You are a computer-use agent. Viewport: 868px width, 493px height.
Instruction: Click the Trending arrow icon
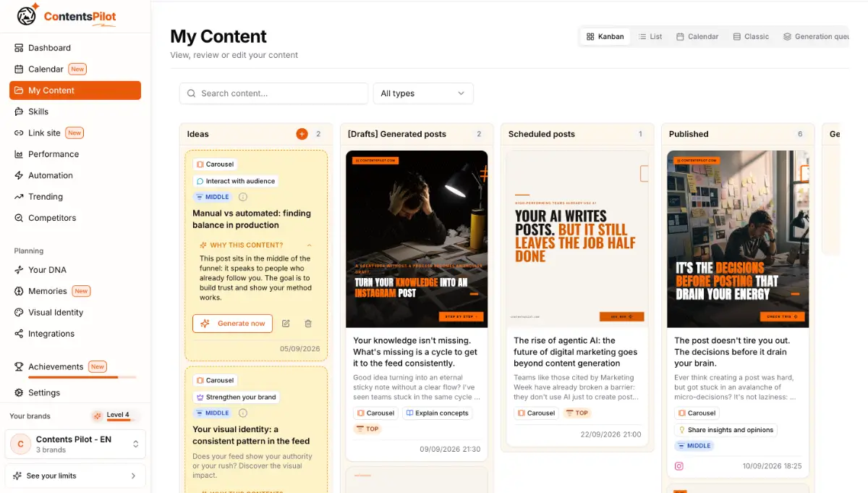point(20,196)
